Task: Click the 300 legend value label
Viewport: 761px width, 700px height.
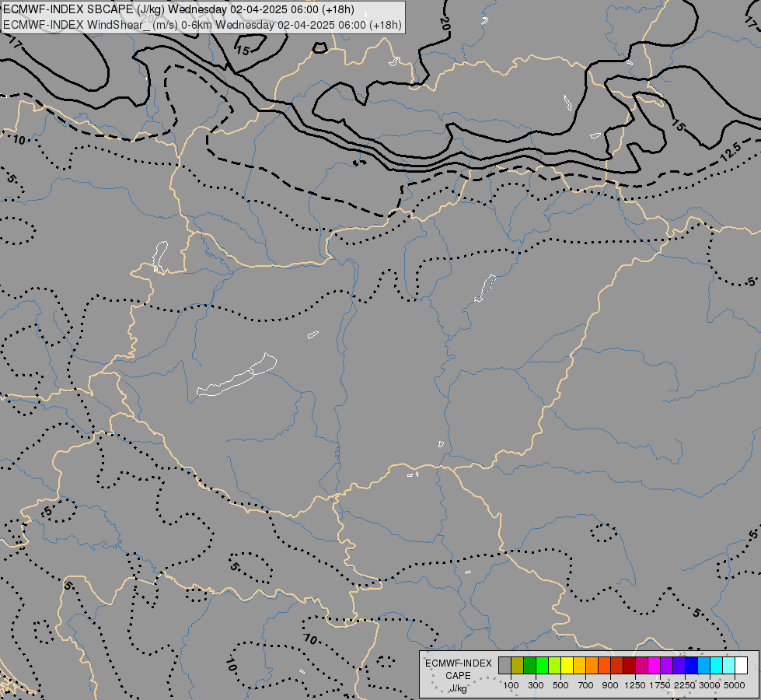Action: pyautogui.click(x=536, y=685)
